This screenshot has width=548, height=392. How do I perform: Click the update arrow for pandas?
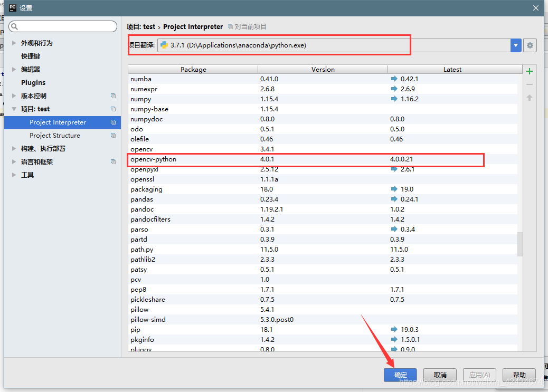pos(394,199)
